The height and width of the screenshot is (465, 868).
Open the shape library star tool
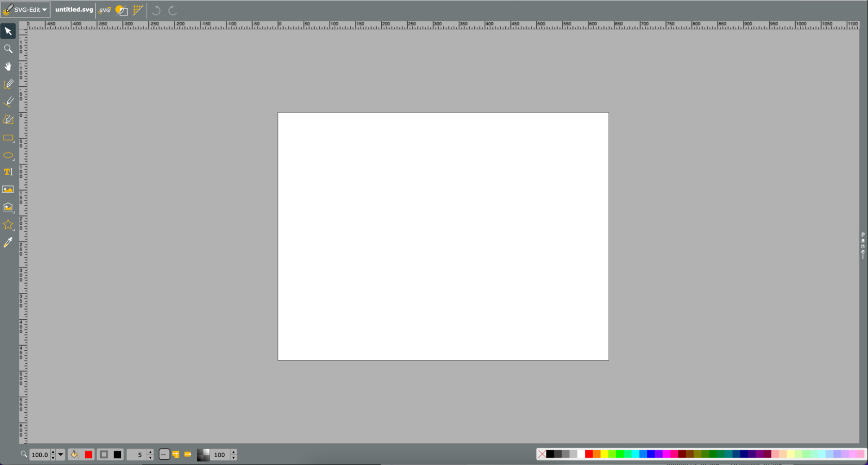8,225
